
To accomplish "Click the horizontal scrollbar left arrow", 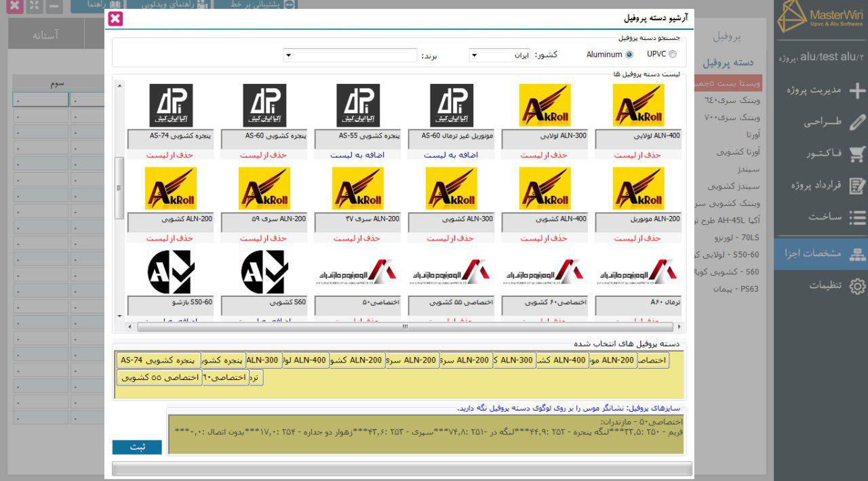I will pos(132,327).
